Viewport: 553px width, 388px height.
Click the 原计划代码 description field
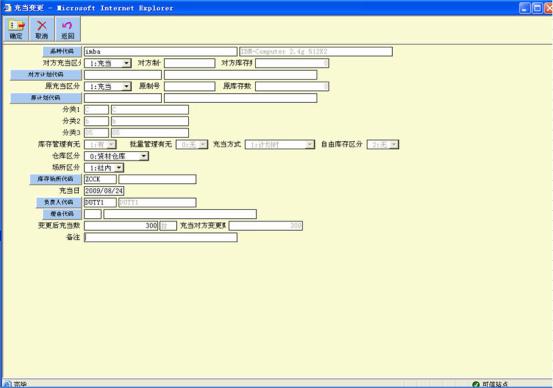(241, 98)
